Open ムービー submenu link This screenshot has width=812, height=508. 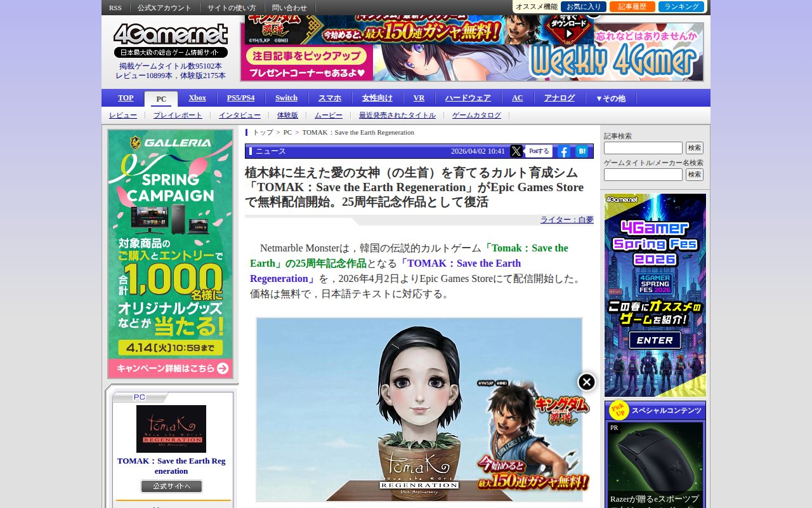click(329, 115)
